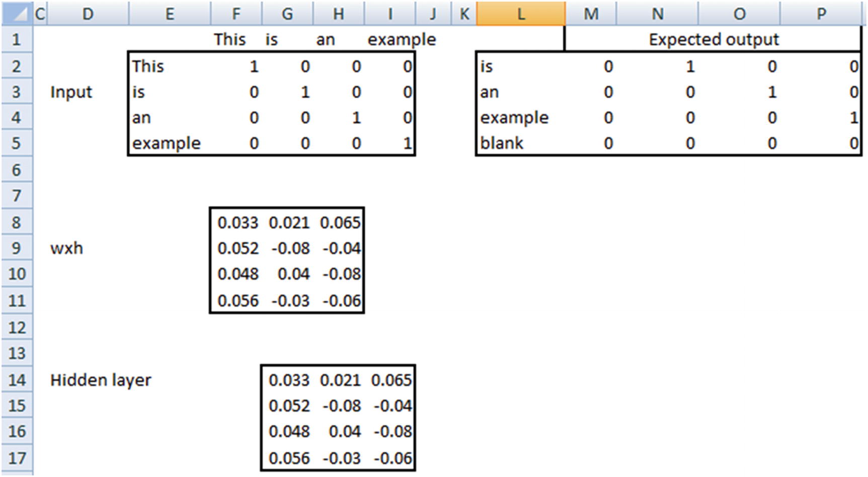The width and height of the screenshot is (868, 477).
Task: Click the 0.048 value in row 10
Action: pyautogui.click(x=238, y=274)
